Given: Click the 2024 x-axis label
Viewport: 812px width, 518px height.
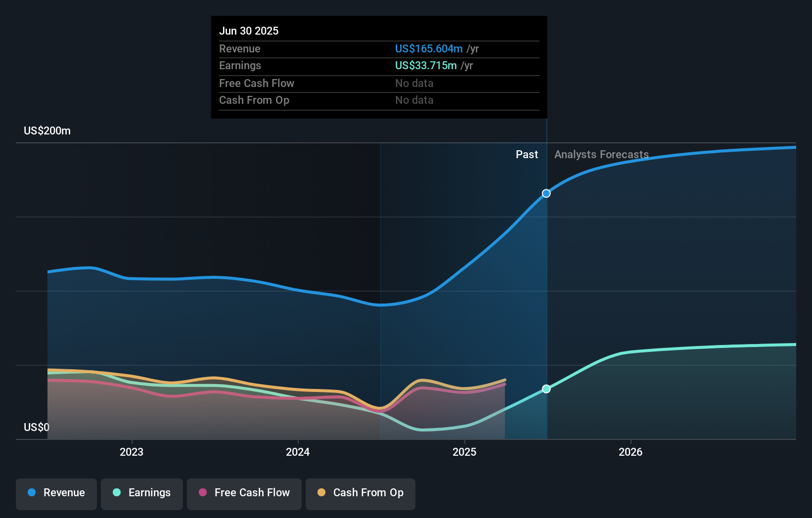Looking at the screenshot, I should pos(298,452).
